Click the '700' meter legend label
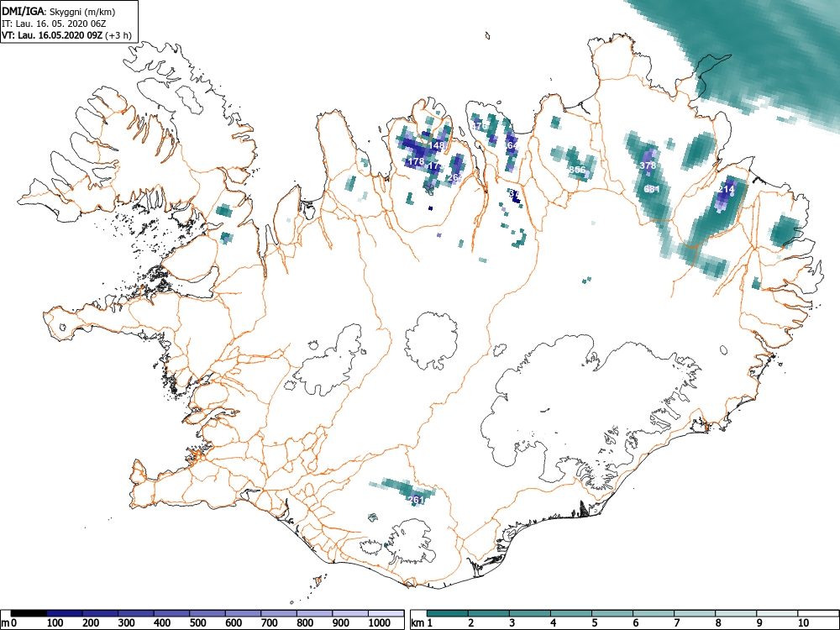840x630 pixels. pyautogui.click(x=270, y=623)
